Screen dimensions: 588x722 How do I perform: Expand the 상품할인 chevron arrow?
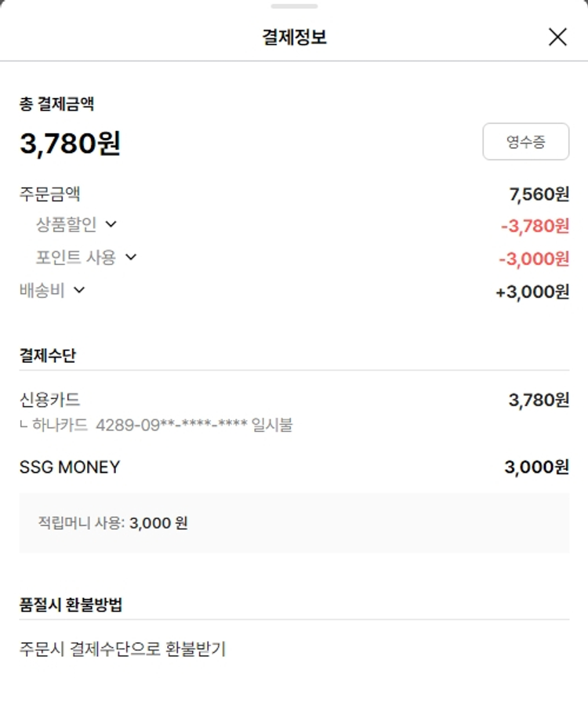[111, 224]
